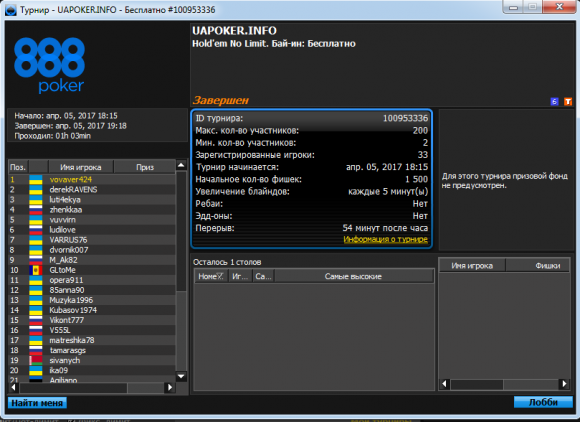Click left arrow of chips panel scrollbar
Viewport: 580px width, 422px height.
(x=445, y=384)
